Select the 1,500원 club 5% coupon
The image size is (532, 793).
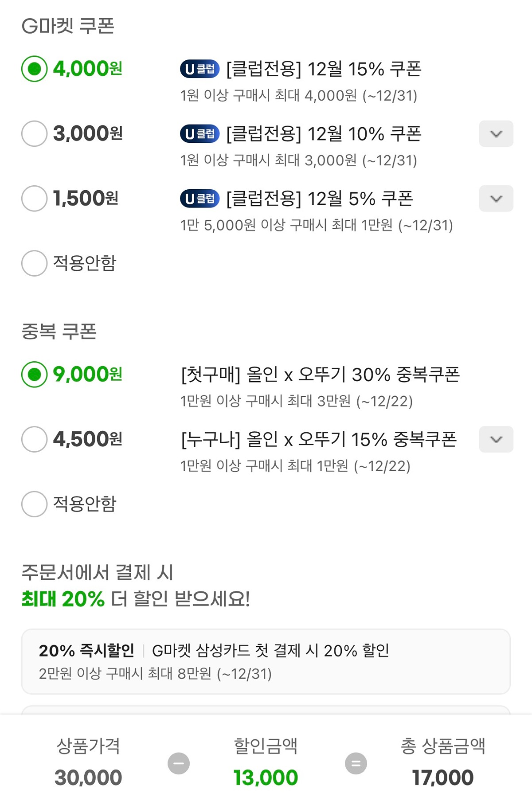(x=34, y=199)
